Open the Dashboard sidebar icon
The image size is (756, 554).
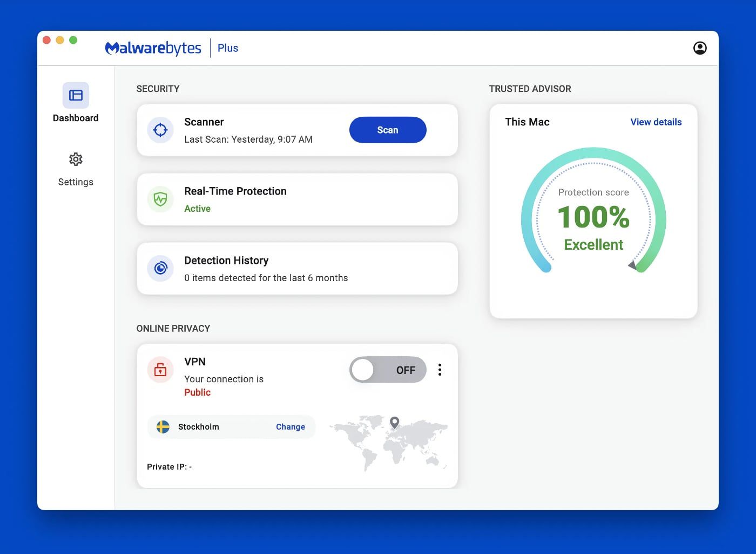[x=76, y=96]
